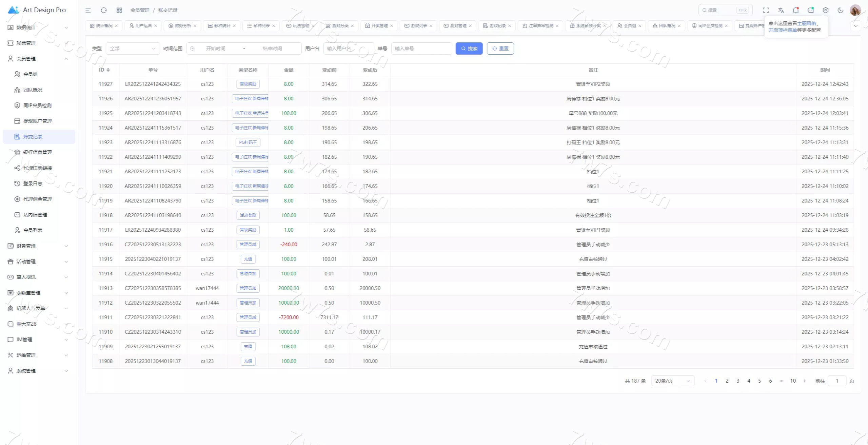This screenshot has height=445, width=868.
Task: Click the 输入单号 input field
Action: 421,49
